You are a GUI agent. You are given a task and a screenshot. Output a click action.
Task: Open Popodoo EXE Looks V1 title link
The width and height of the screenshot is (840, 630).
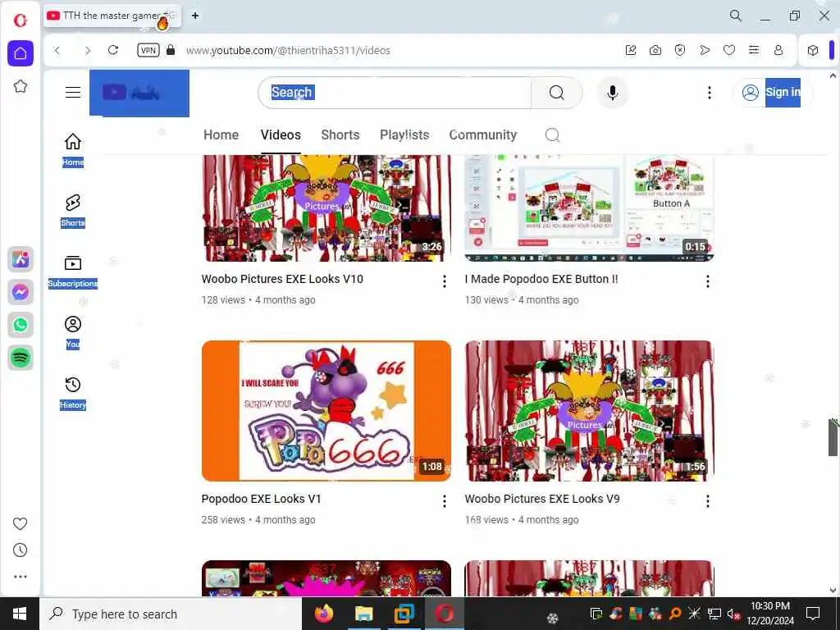coord(262,499)
